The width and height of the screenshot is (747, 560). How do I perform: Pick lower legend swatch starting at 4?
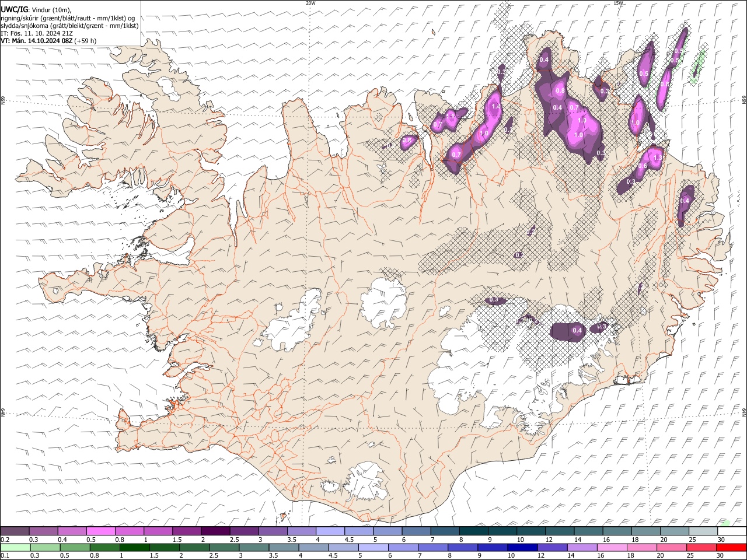click(x=313, y=547)
